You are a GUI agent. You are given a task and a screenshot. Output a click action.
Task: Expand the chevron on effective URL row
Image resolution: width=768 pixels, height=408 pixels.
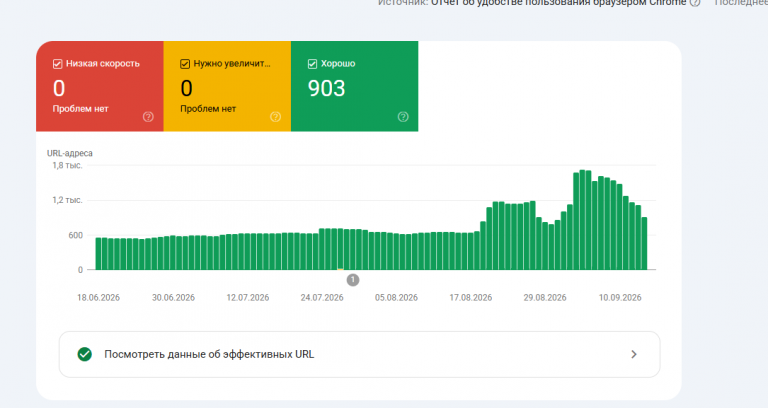(634, 354)
